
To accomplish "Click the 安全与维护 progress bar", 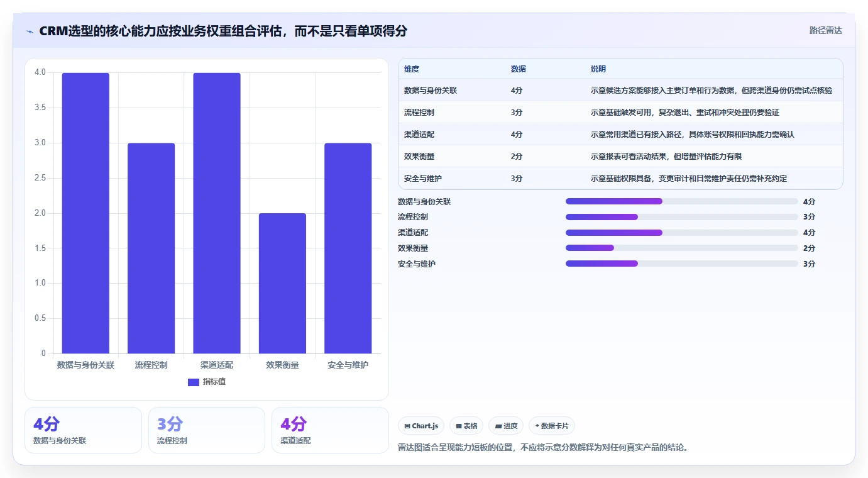I will coord(682,264).
